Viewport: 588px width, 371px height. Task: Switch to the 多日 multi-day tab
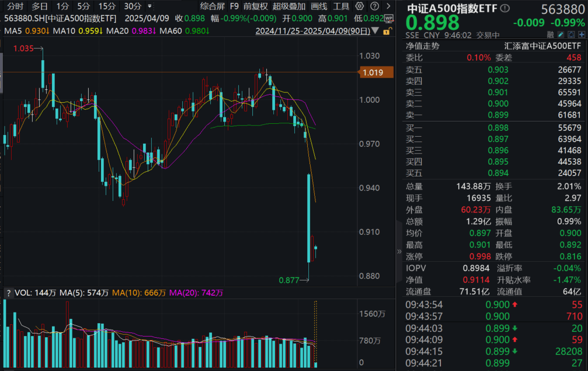pos(39,7)
